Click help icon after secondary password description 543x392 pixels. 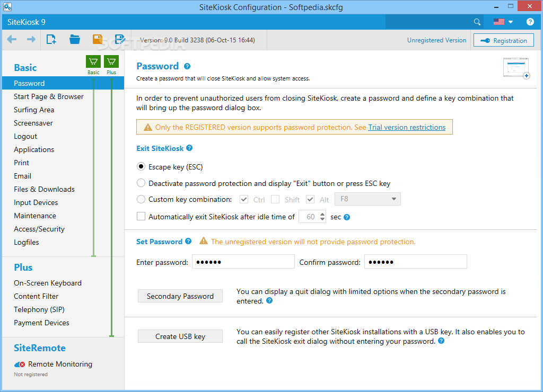(269, 301)
